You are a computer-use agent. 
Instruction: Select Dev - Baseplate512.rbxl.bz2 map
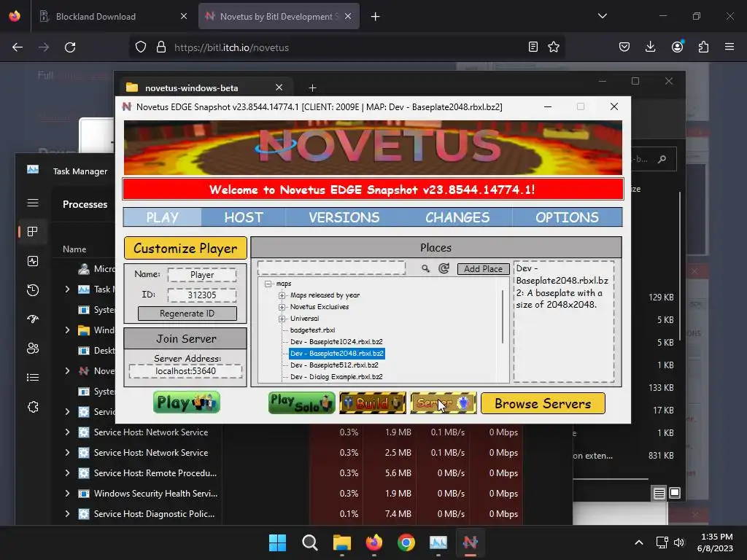334,365
